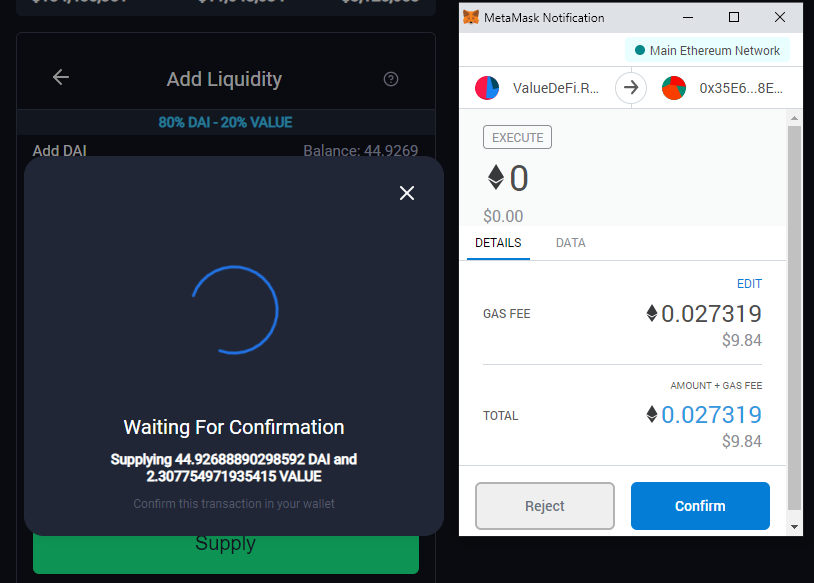Click the ValueDeFi sender account avatar

pos(487,88)
